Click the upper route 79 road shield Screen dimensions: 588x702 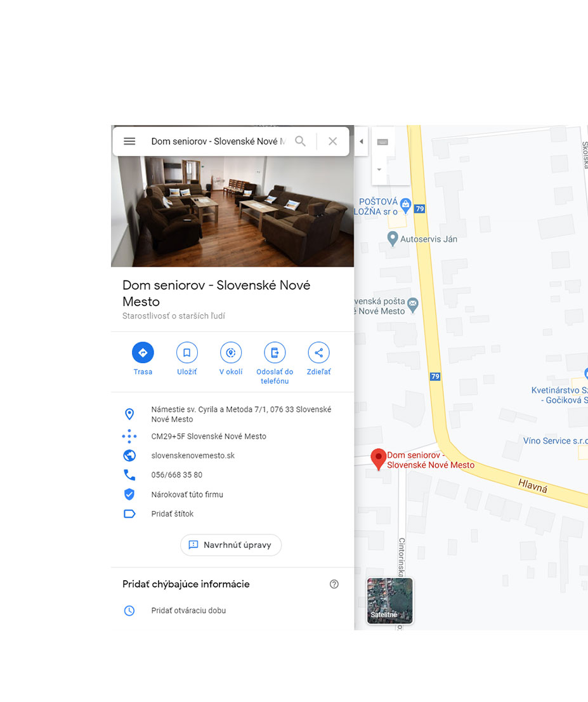[x=419, y=209]
